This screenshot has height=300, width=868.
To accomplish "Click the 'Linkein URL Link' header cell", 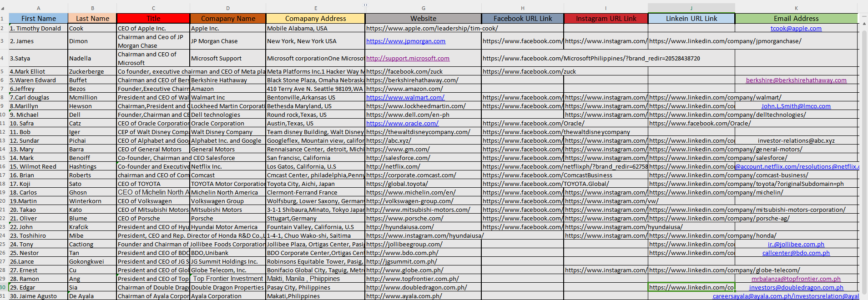I will pos(691,19).
